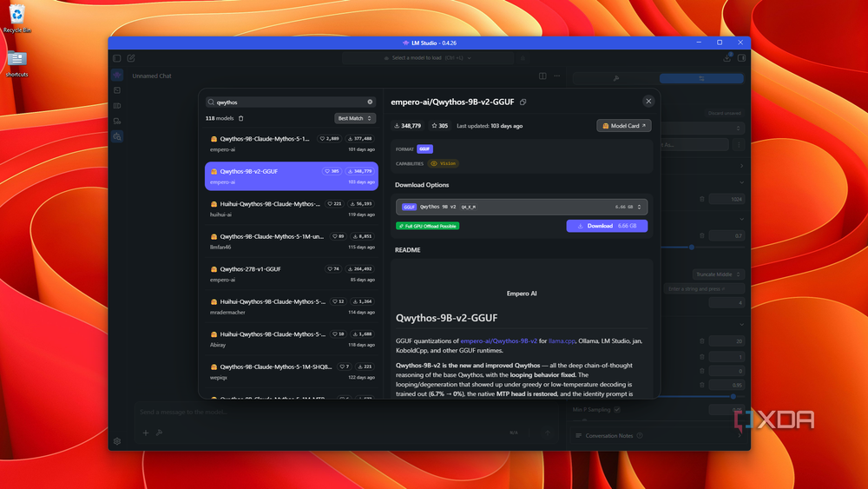Download the 6.66 GB model
Viewport: 868px width, 489px height.
pyautogui.click(x=607, y=226)
